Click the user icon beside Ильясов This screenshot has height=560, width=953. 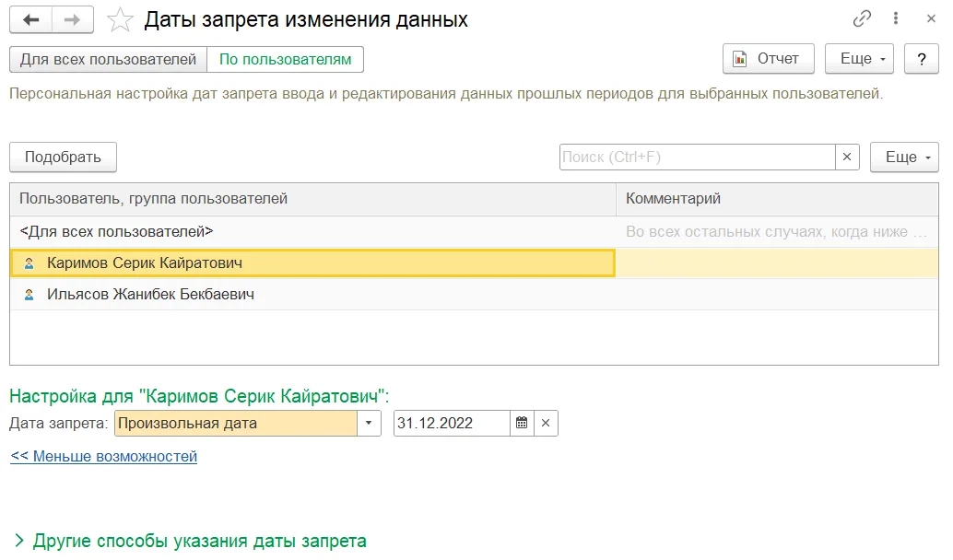tap(29, 295)
